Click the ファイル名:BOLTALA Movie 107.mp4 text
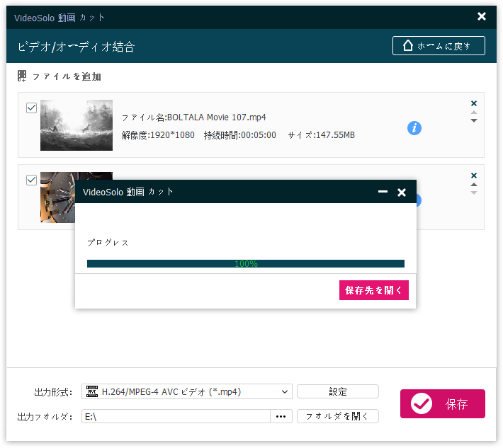The width and height of the screenshot is (503, 448). click(x=193, y=117)
